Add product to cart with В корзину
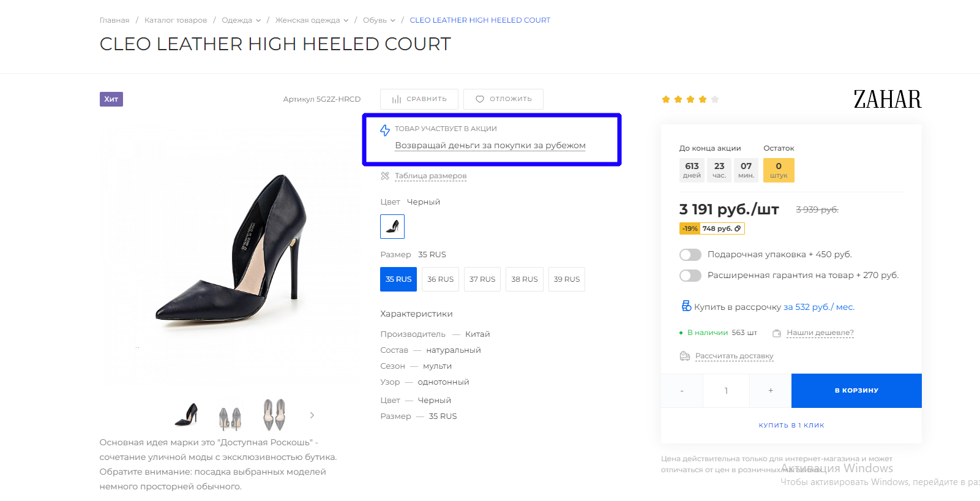980x501 pixels. coord(856,391)
